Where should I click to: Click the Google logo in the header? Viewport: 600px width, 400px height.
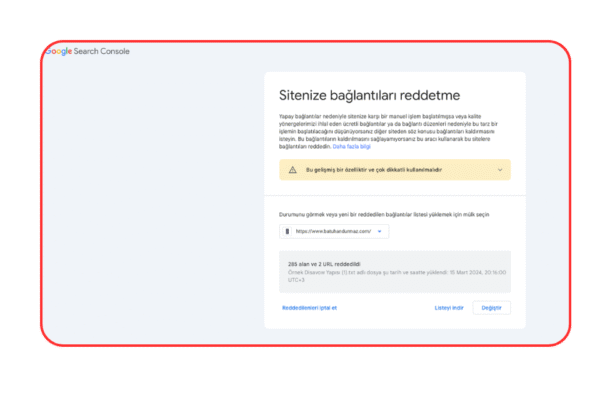click(59, 51)
